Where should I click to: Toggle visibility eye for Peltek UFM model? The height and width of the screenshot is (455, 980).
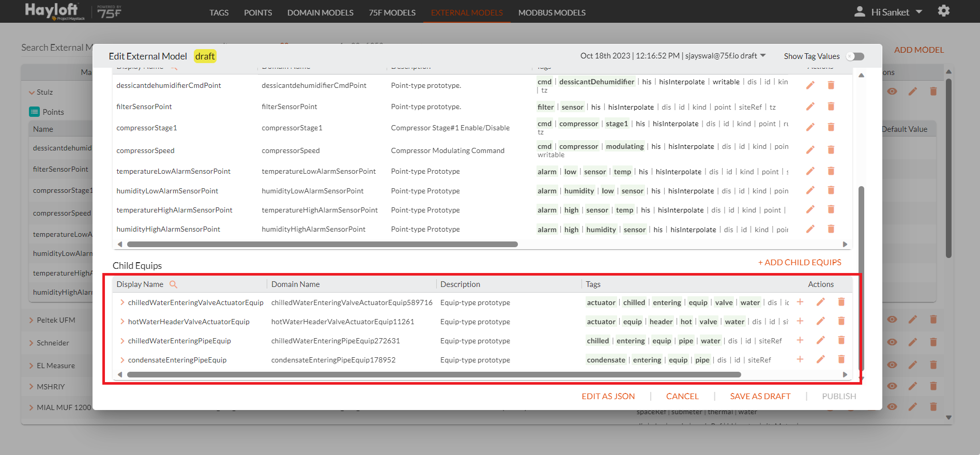[892, 320]
